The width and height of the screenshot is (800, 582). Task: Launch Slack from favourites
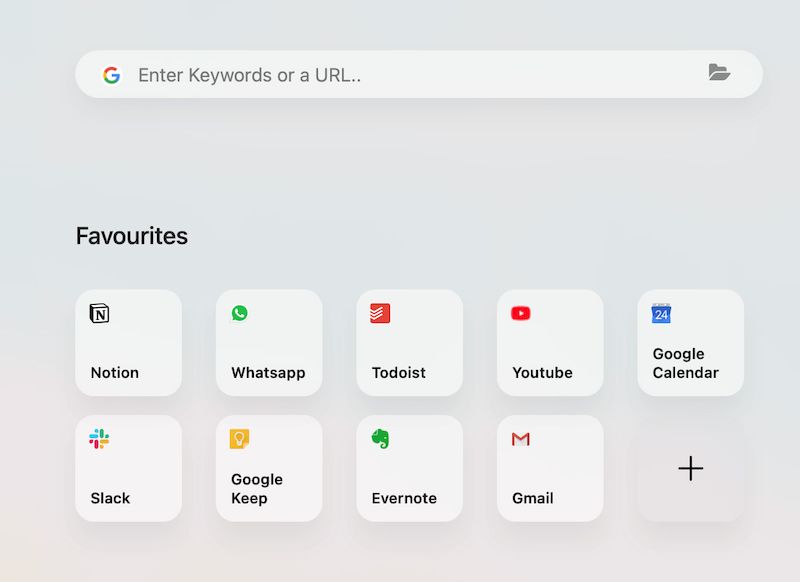(x=128, y=468)
